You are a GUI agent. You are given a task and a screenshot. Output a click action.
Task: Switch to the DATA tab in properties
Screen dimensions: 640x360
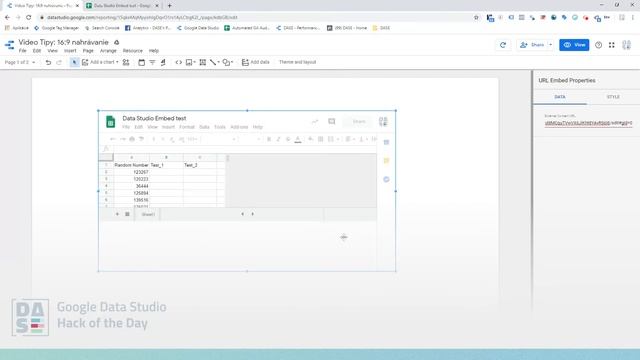coord(560,97)
